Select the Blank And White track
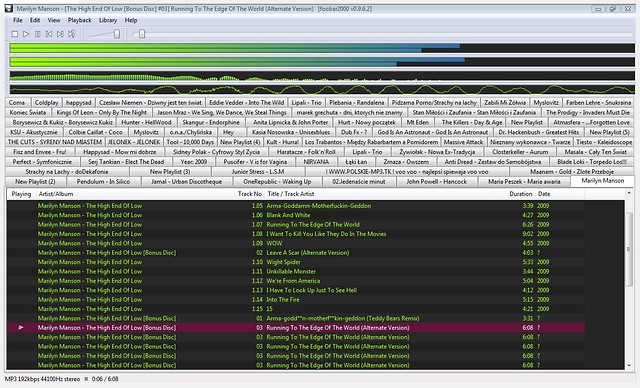The width and height of the screenshot is (640, 388). click(296, 215)
